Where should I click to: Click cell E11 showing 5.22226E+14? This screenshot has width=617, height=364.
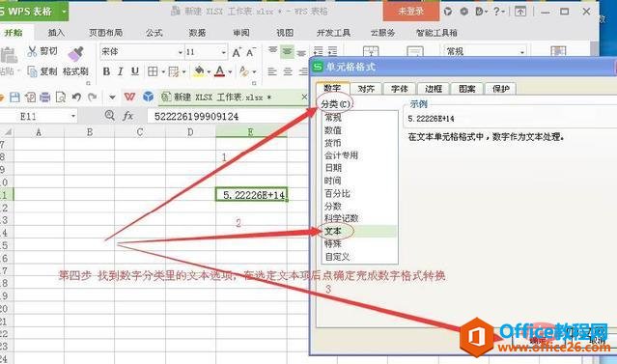click(x=251, y=194)
